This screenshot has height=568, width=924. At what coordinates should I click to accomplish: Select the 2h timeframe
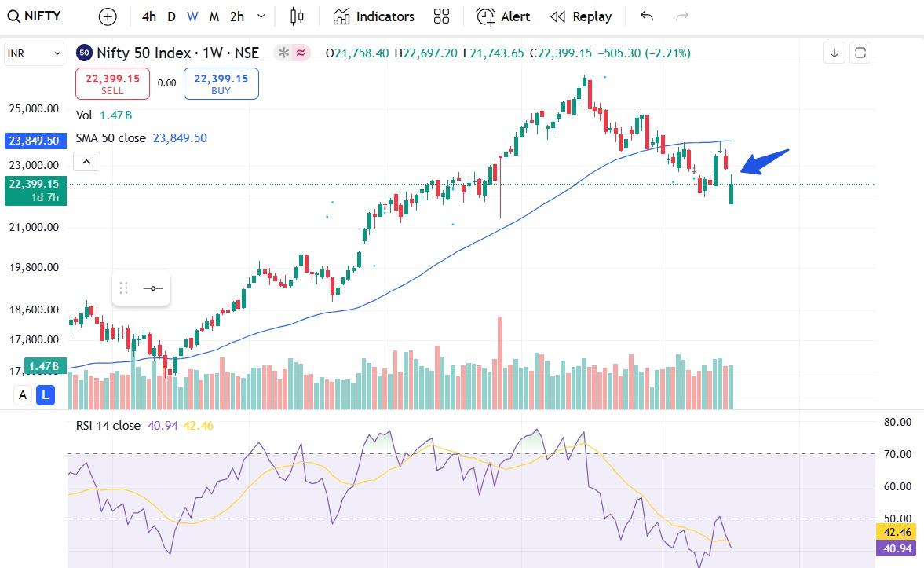(237, 16)
